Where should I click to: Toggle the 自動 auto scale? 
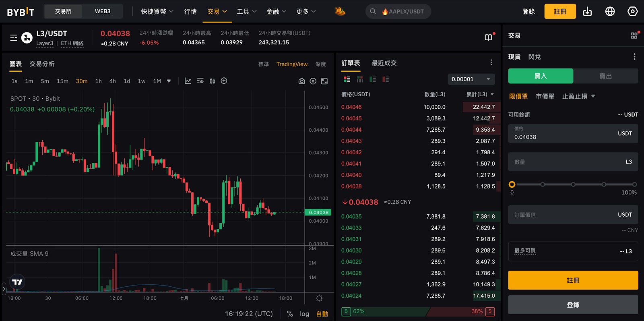click(x=322, y=314)
